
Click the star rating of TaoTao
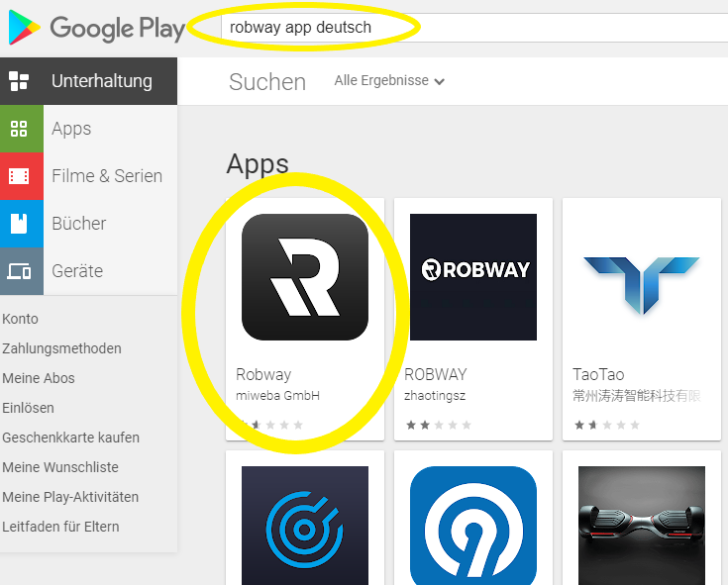(x=607, y=425)
